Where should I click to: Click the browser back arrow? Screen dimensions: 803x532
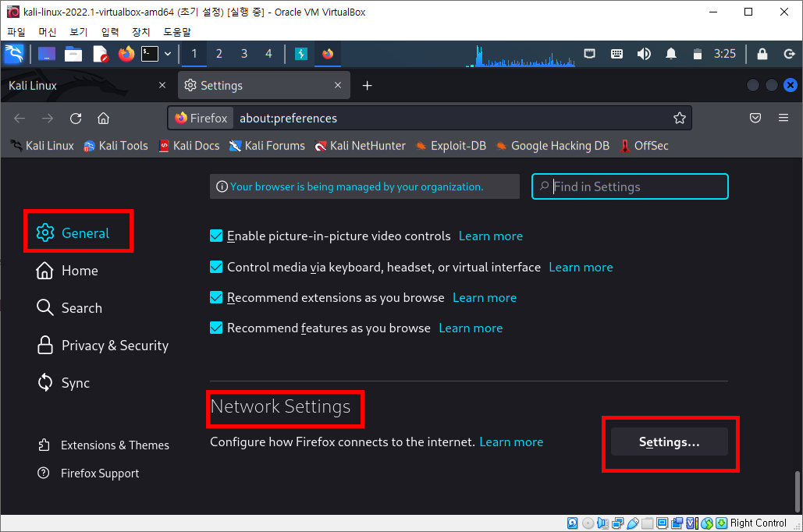point(20,119)
